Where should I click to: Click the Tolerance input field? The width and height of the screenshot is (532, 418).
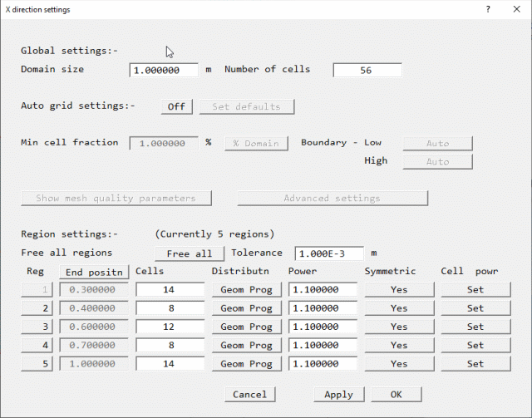329,253
